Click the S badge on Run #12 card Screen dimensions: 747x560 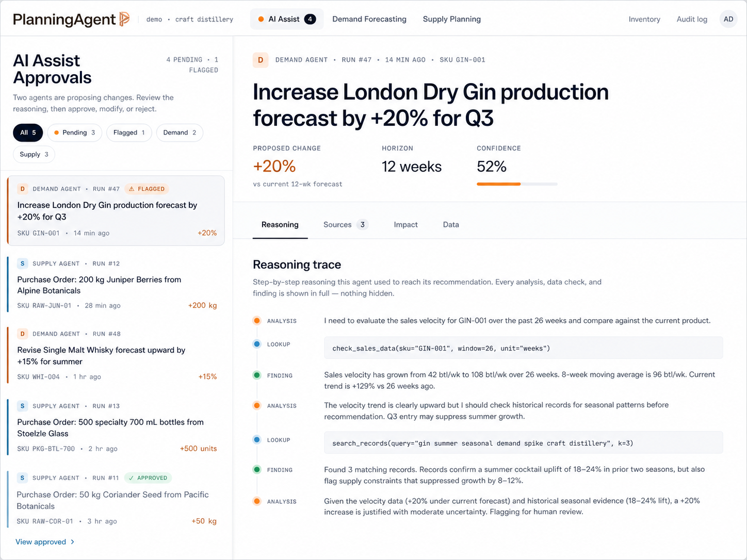click(22, 263)
